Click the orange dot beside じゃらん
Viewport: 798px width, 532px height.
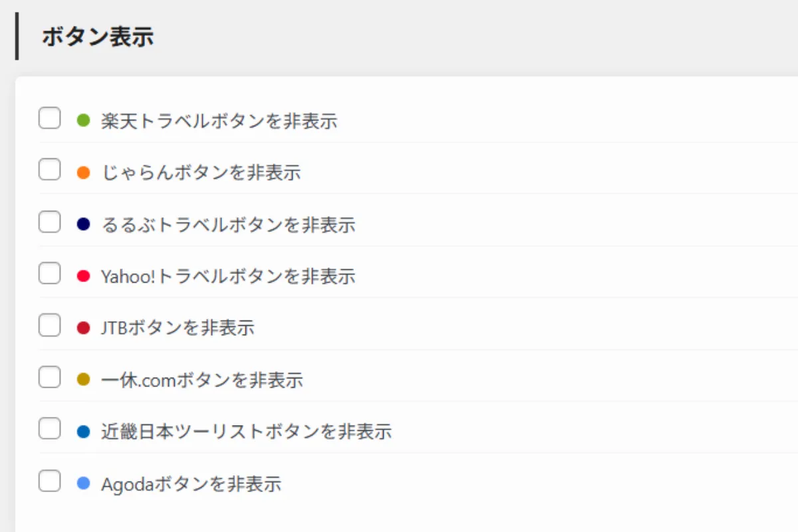pyautogui.click(x=84, y=171)
